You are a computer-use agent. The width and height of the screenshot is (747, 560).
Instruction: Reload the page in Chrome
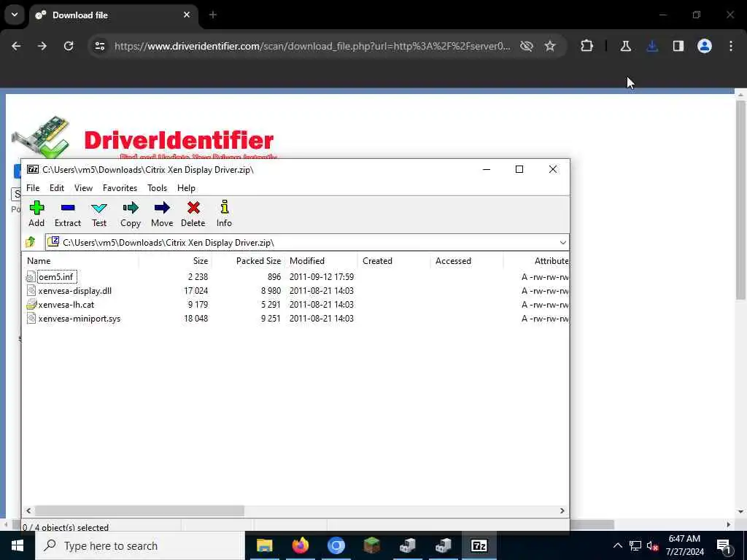(69, 46)
